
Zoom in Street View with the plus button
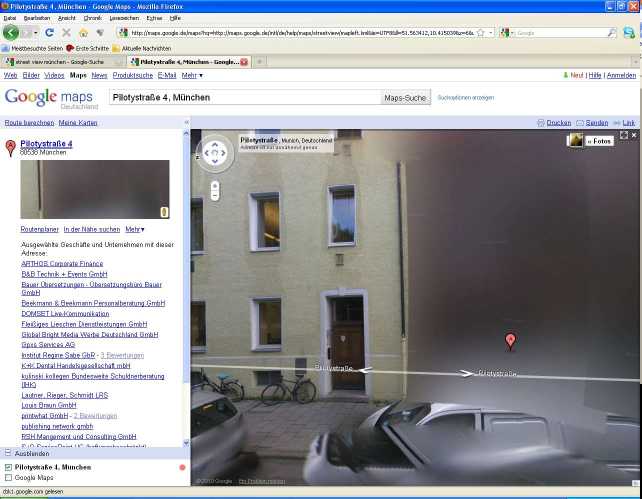tap(215, 187)
